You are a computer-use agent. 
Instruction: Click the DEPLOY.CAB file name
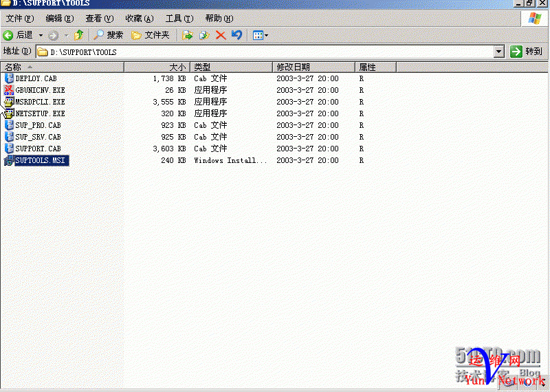[36, 78]
